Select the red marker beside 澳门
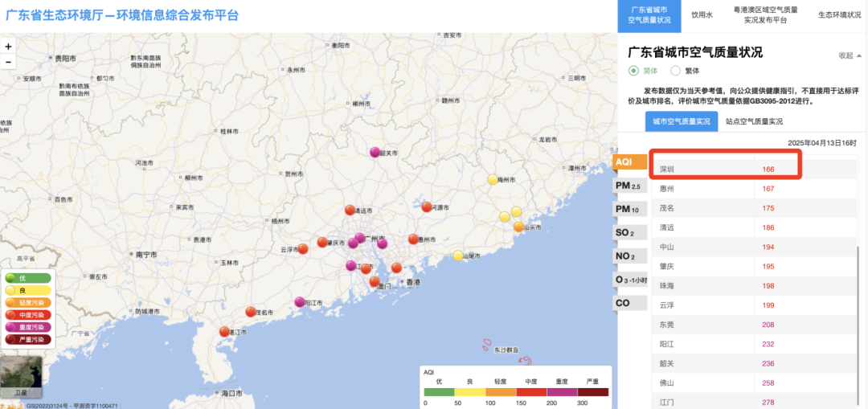This screenshot has width=868, height=409. pyautogui.click(x=375, y=281)
